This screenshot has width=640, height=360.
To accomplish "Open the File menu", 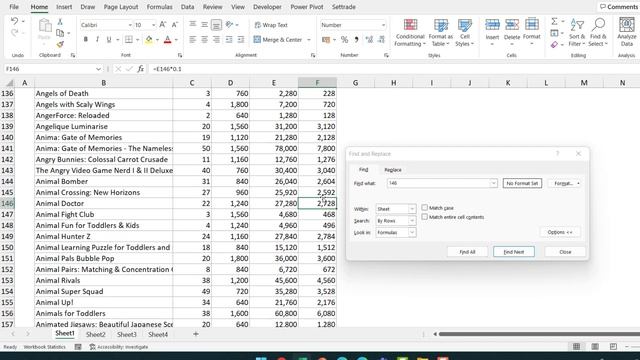I will pos(14,7).
